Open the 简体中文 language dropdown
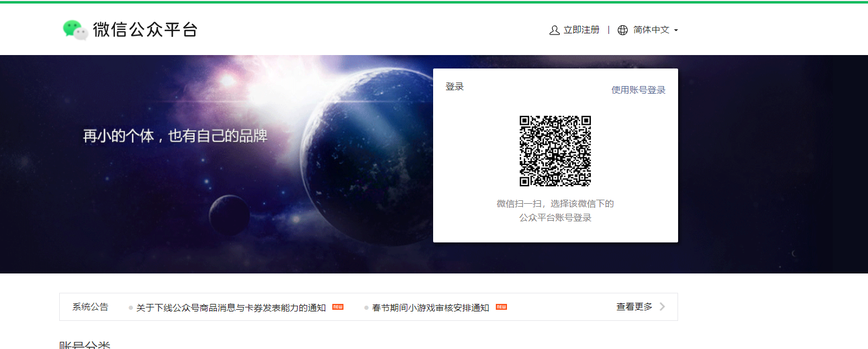 pos(651,30)
